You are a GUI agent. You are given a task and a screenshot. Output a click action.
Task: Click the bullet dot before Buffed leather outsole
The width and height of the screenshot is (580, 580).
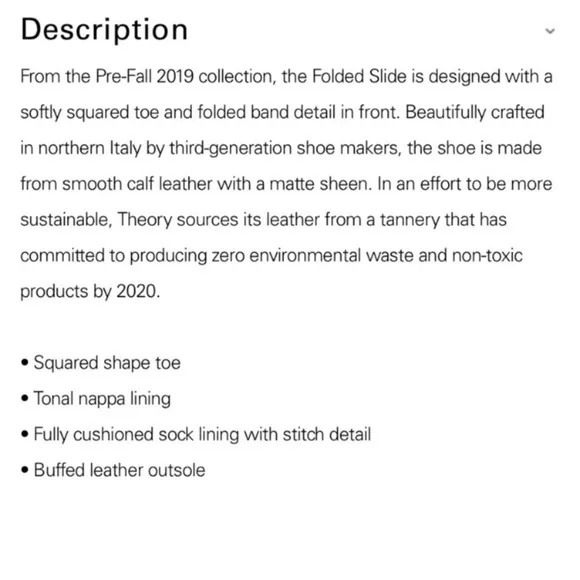pos(25,470)
